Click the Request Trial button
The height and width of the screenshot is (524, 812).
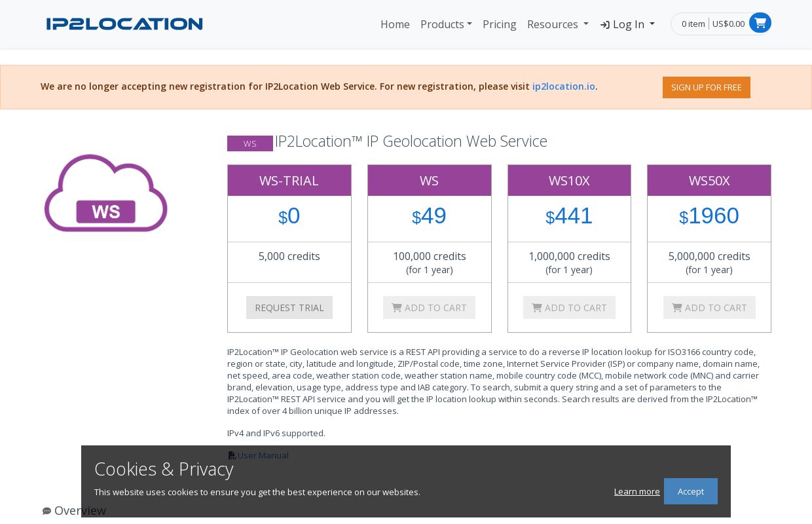(289, 308)
